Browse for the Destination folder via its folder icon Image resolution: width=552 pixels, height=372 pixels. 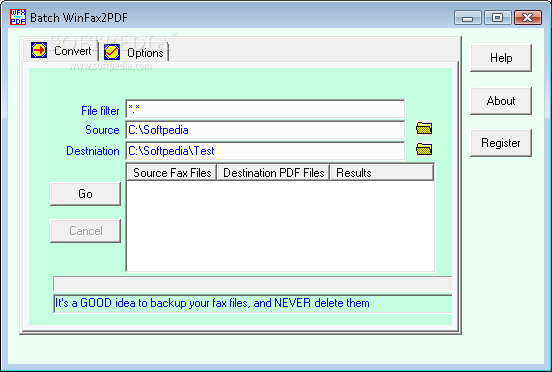(424, 149)
